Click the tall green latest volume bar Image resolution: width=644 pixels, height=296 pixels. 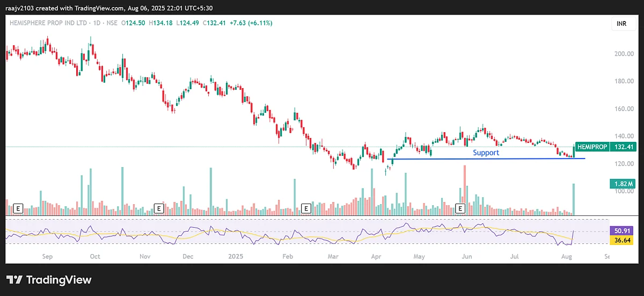click(x=574, y=199)
